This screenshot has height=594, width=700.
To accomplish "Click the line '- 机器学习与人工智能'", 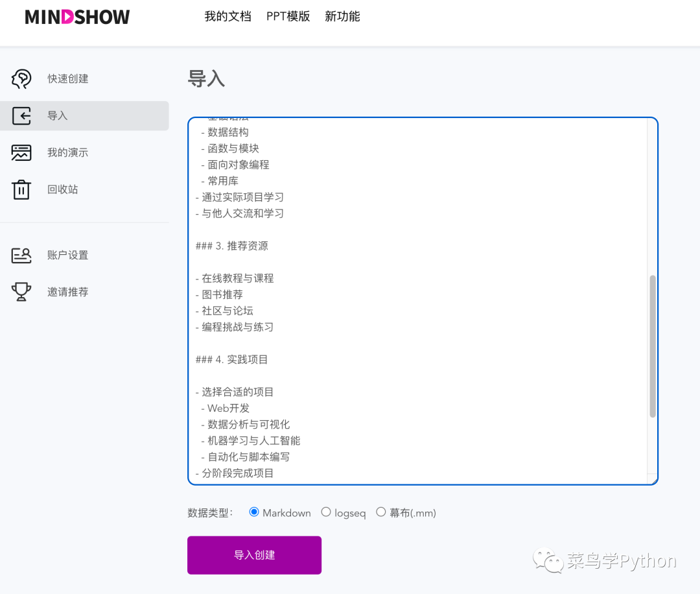I will [x=250, y=441].
